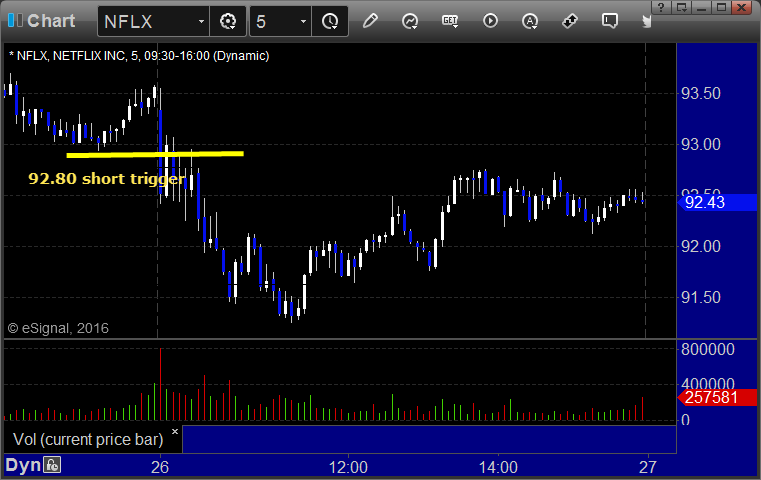Image resolution: width=761 pixels, height=480 pixels.
Task: Click the window dock dropdown icon
Action: coord(681,7)
